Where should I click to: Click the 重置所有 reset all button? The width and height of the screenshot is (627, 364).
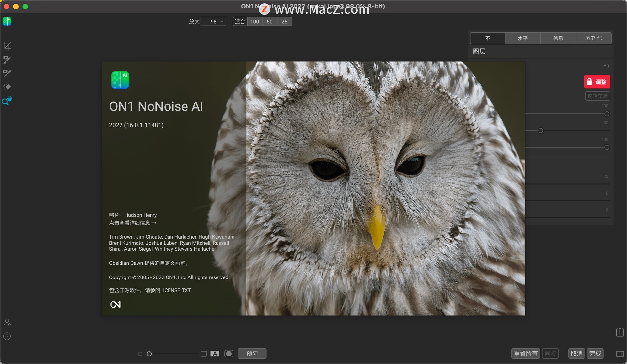point(525,354)
